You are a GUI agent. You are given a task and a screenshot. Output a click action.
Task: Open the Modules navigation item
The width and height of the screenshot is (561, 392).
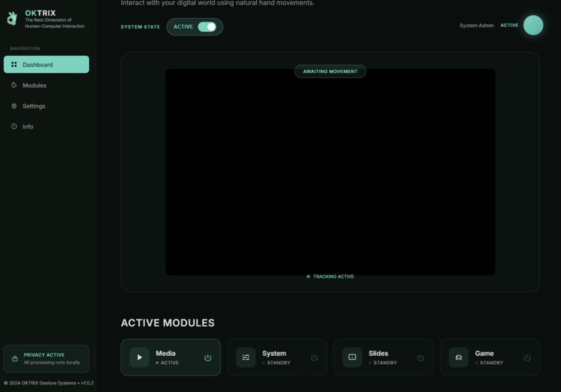click(x=46, y=85)
